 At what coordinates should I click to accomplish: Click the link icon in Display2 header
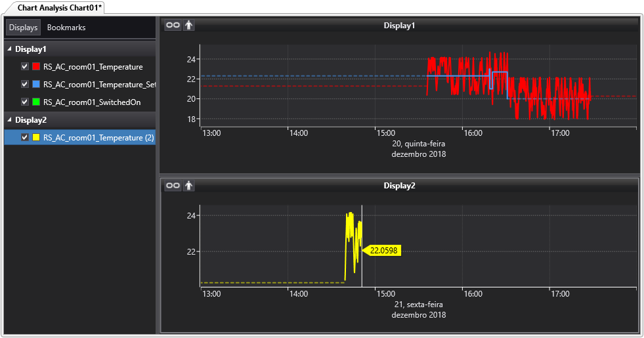point(172,186)
